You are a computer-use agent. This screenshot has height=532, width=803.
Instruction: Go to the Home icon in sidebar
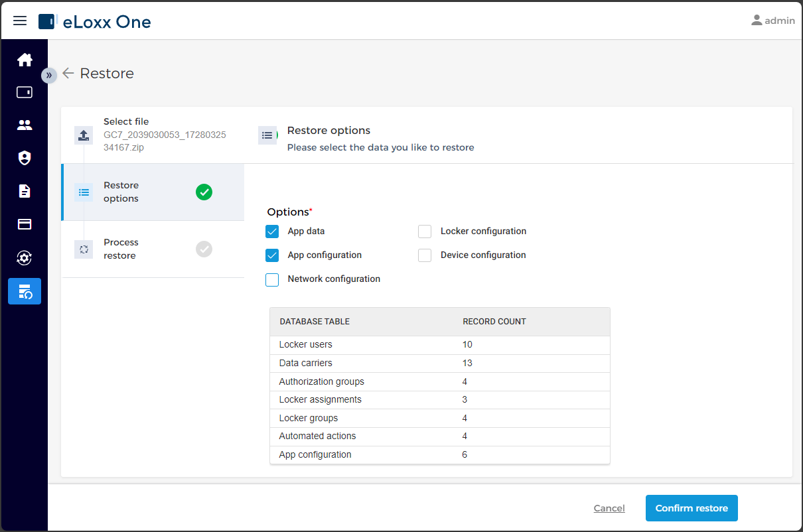pos(25,60)
